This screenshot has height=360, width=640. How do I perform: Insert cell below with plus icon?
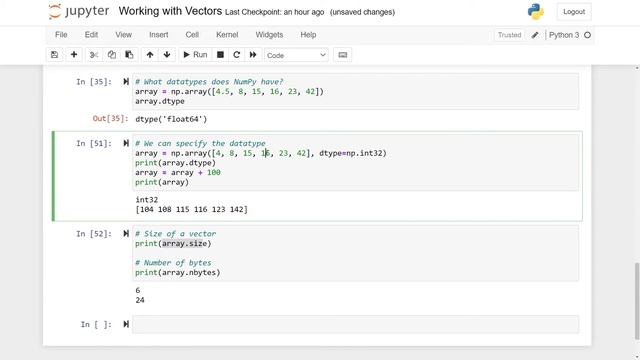[74, 55]
